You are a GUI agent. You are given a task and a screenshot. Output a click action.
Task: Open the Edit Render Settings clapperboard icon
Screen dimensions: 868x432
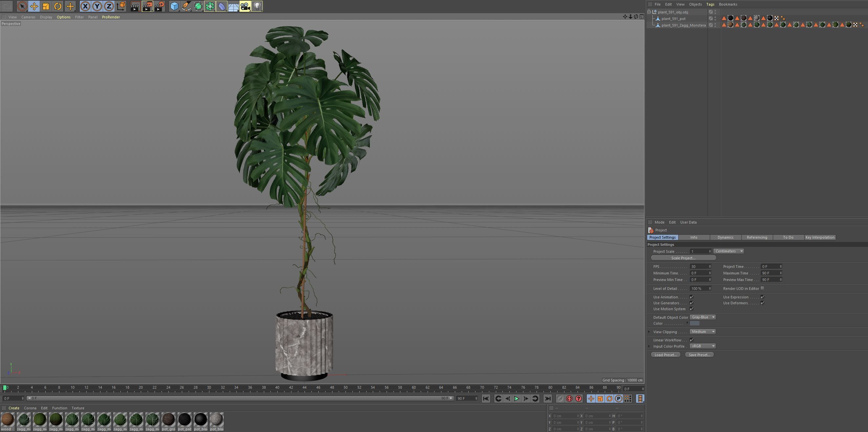pos(159,6)
